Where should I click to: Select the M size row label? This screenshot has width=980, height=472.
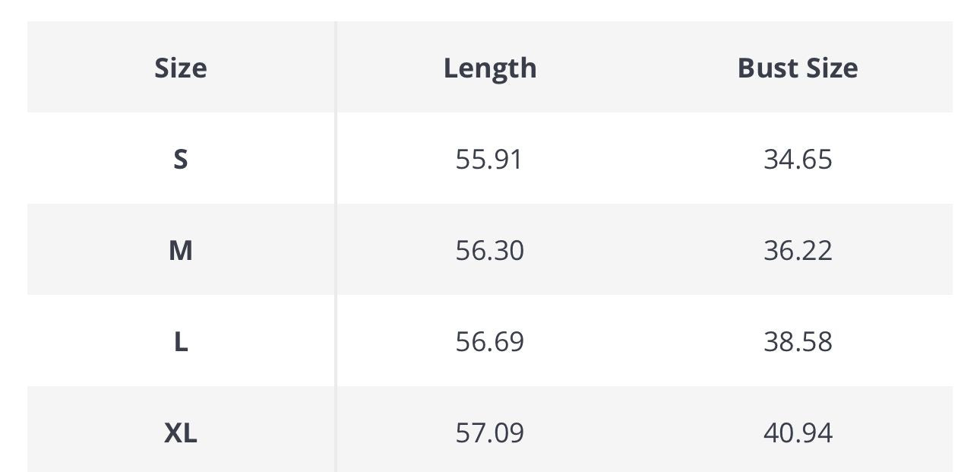click(x=180, y=251)
